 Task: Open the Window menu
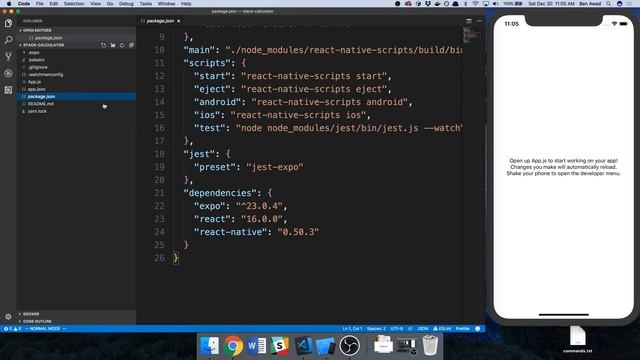(x=167, y=4)
